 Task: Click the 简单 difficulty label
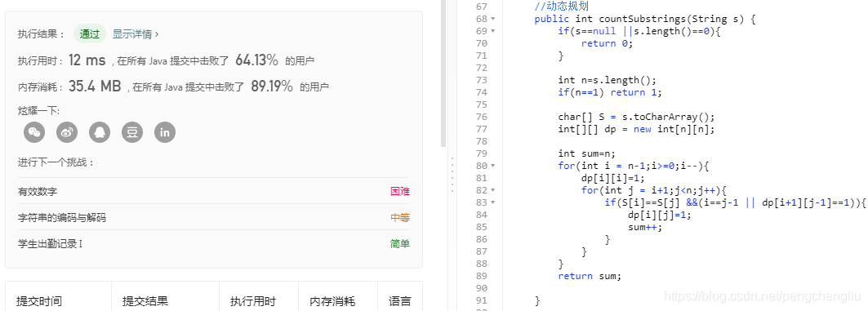coord(400,244)
